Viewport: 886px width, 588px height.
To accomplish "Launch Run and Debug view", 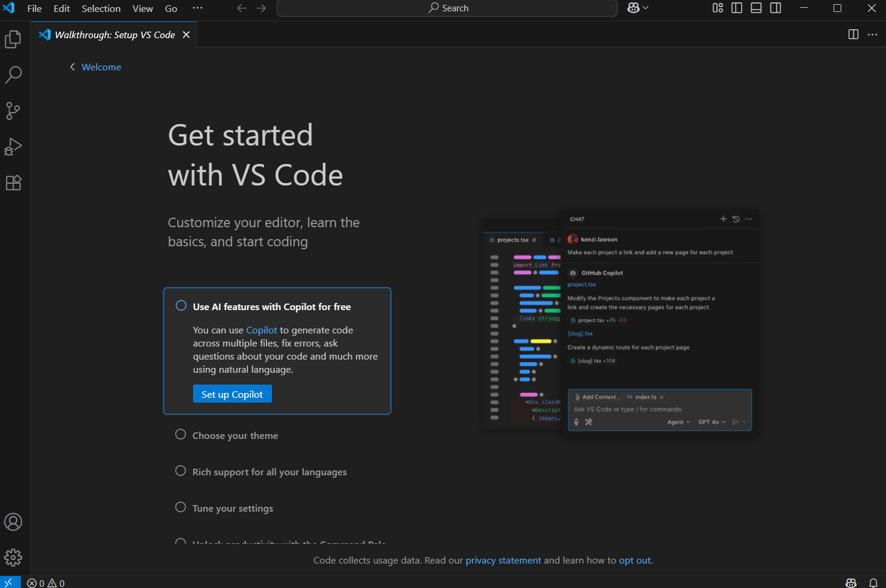I will click(x=13, y=147).
